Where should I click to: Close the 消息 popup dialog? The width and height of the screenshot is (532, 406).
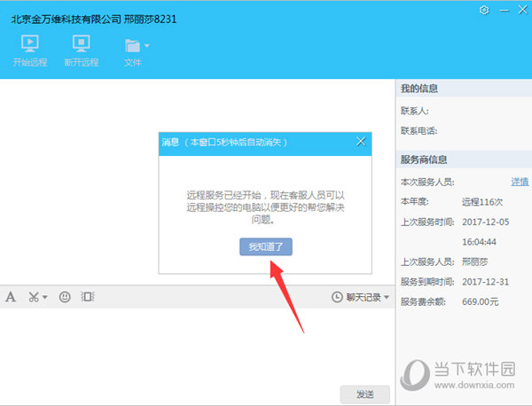tap(361, 142)
